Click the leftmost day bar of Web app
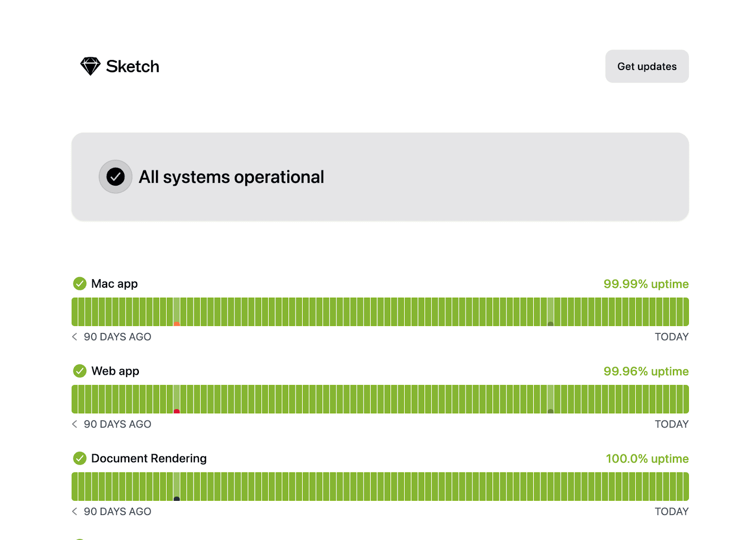The width and height of the screenshot is (756, 540). tap(75, 399)
